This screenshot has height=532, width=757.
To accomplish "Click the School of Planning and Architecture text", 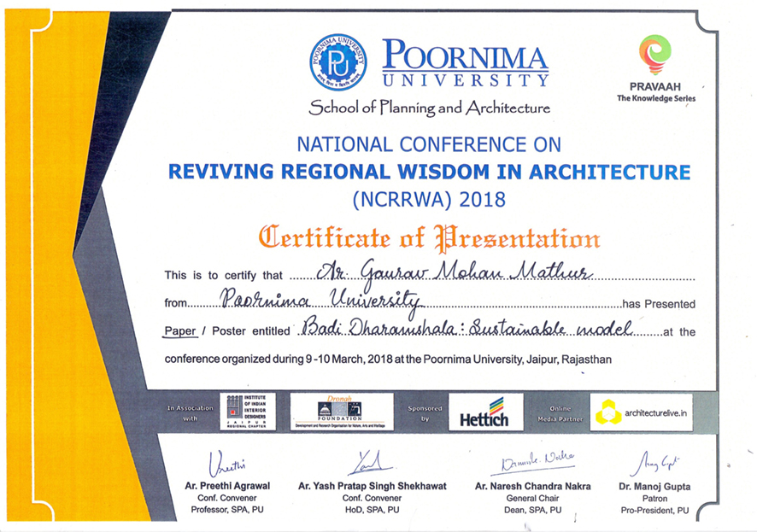I will pyautogui.click(x=429, y=108).
